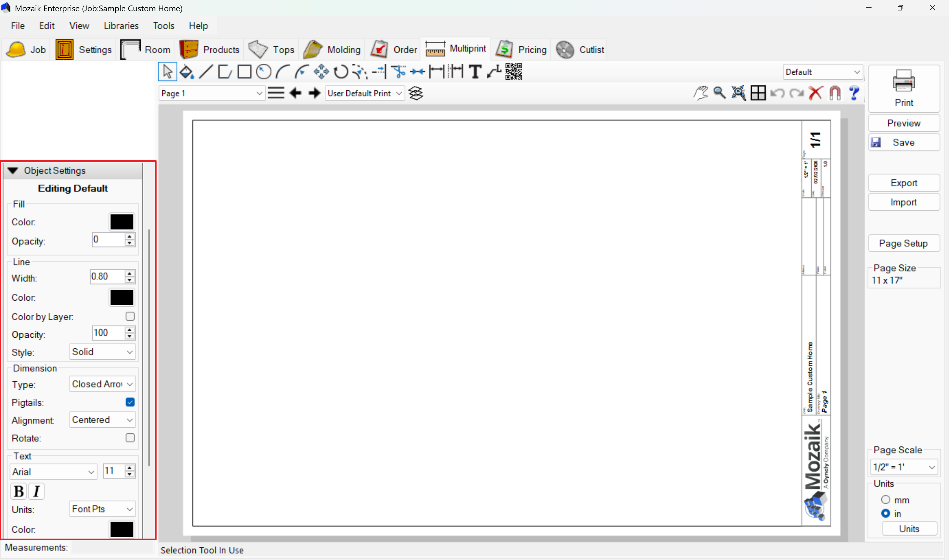This screenshot has width=949, height=560.
Task: Select the mm units radio button
Action: (x=886, y=500)
